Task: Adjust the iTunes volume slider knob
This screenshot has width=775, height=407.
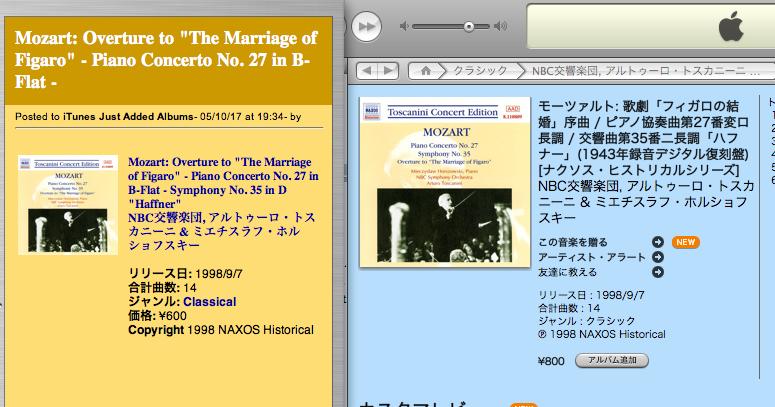Action: (469, 26)
